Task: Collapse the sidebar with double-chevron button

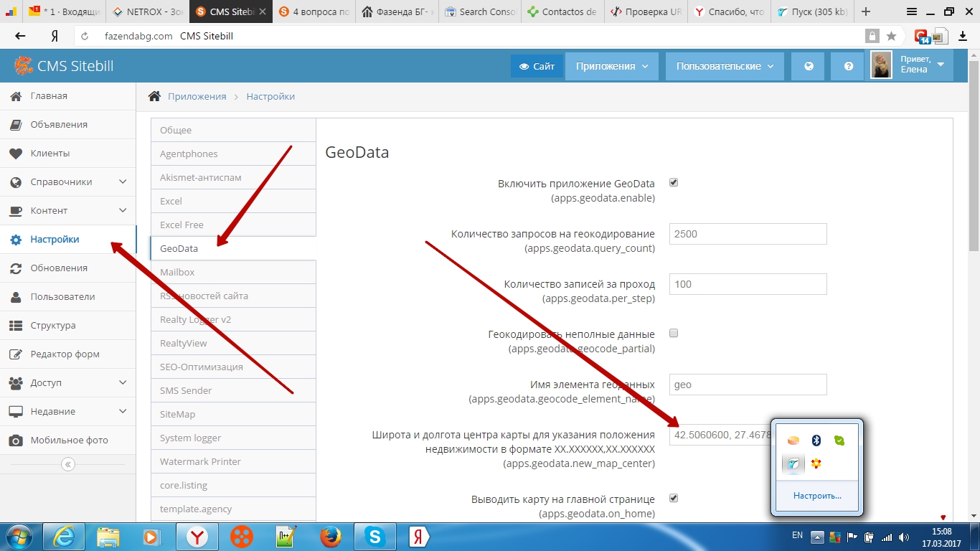Action: (x=68, y=464)
